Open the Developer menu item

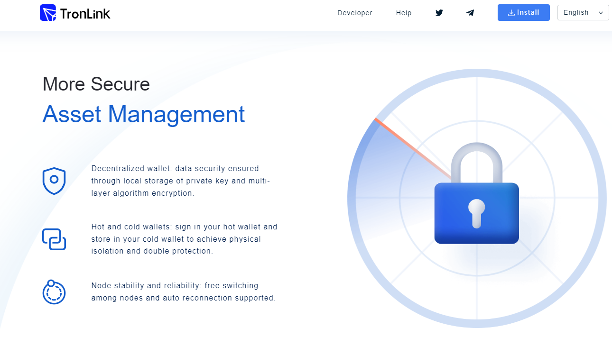point(355,13)
